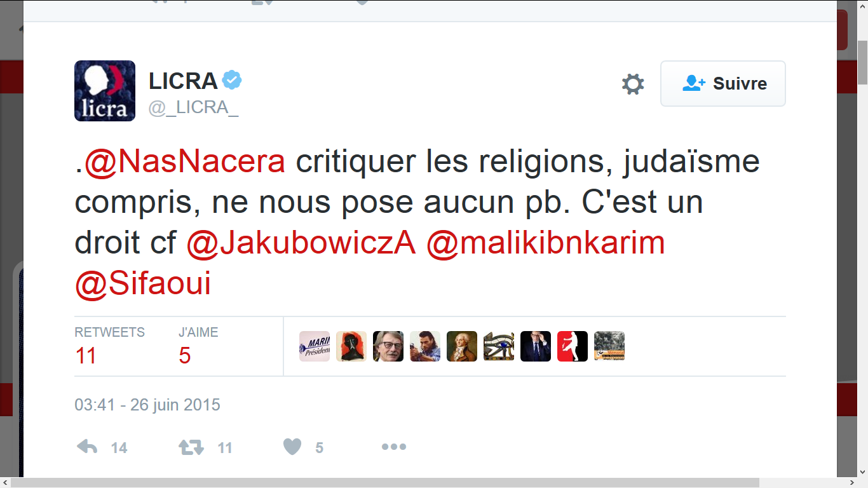The image size is (868, 488).
Task: Click the red and white silhouette avatar
Action: 573,346
